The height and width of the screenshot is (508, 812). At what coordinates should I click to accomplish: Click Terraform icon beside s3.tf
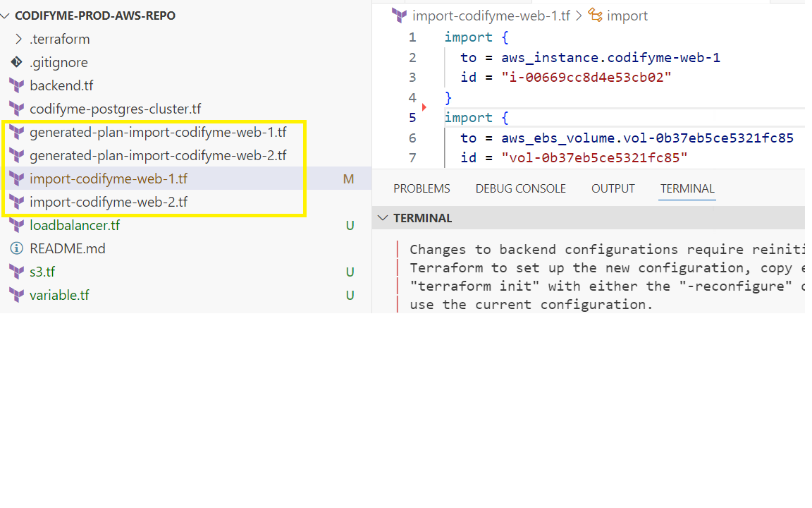[16, 272]
